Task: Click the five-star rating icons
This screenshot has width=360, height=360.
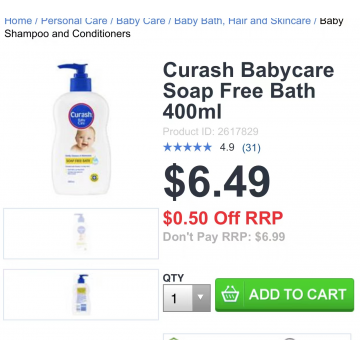Action: coord(187,147)
